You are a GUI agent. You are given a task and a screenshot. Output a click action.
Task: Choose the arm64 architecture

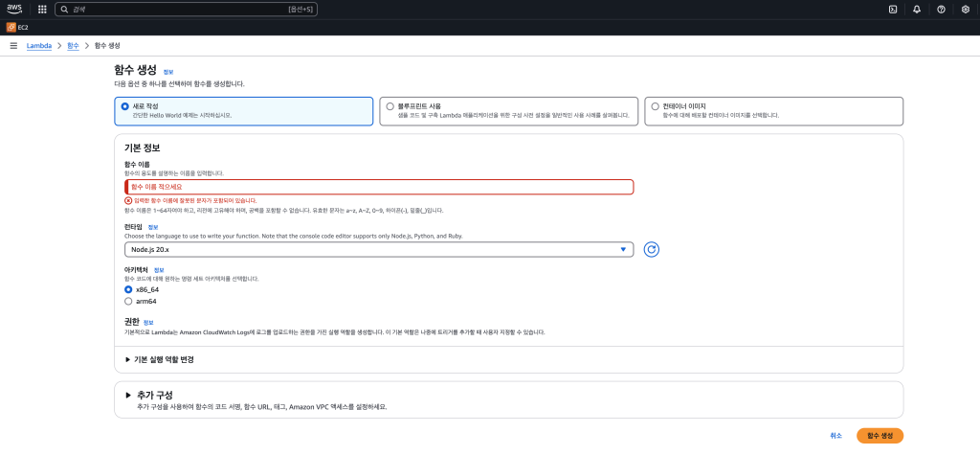(128, 301)
